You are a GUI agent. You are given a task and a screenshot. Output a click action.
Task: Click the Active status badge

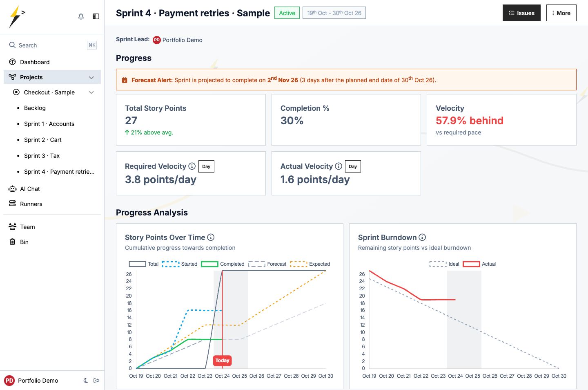(287, 13)
